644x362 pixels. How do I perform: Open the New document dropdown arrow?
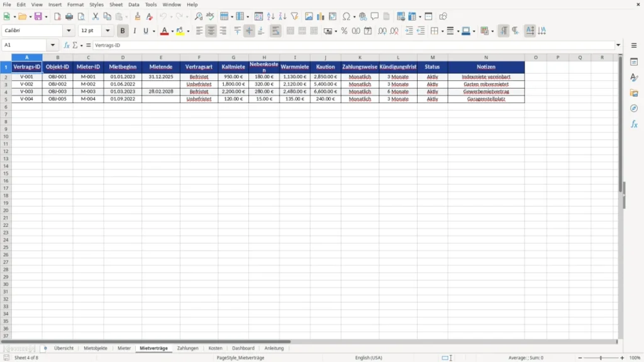[14, 17]
